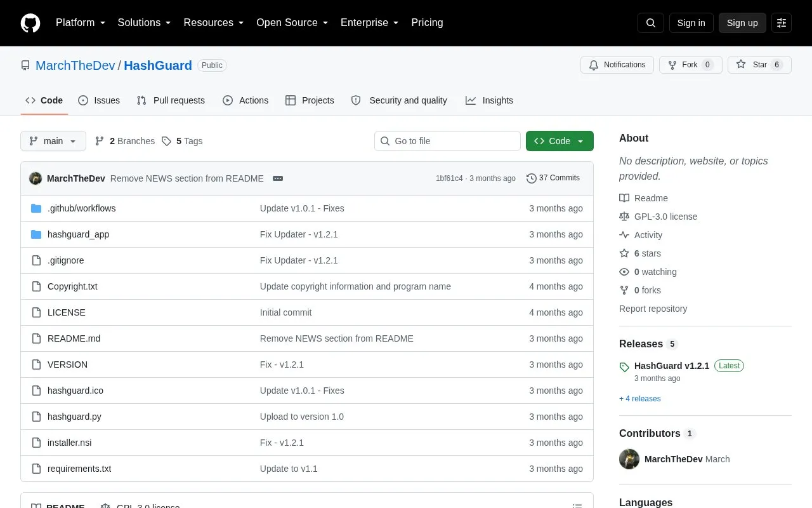This screenshot has width=812, height=508.
Task: Click the repository icon beside MarchTheDev
Action: point(25,65)
